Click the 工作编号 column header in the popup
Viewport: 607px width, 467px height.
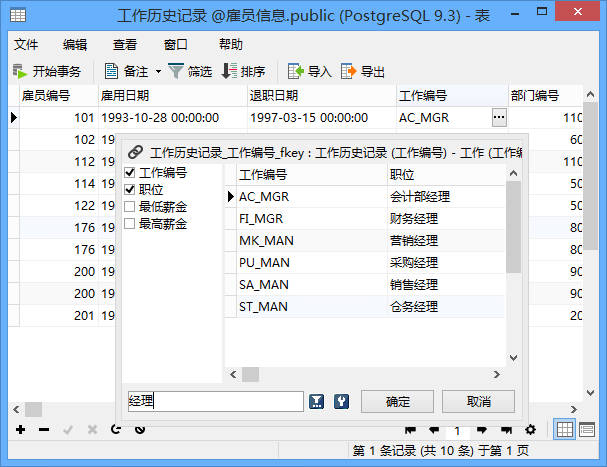(312, 175)
